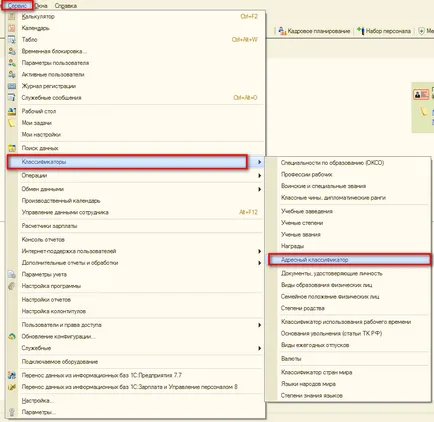434x422 pixels.
Task: Expand the Дополнительные отчеты и обработки arrow
Action: click(x=259, y=263)
